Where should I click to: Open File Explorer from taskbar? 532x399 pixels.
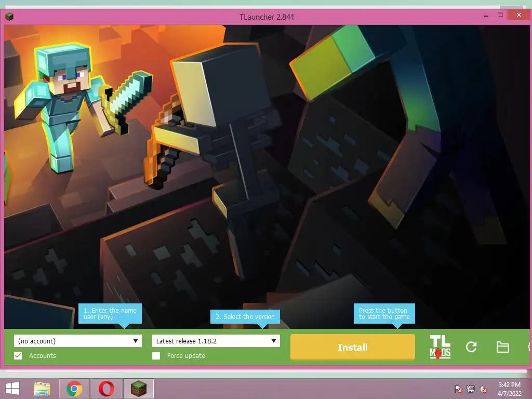click(x=42, y=389)
